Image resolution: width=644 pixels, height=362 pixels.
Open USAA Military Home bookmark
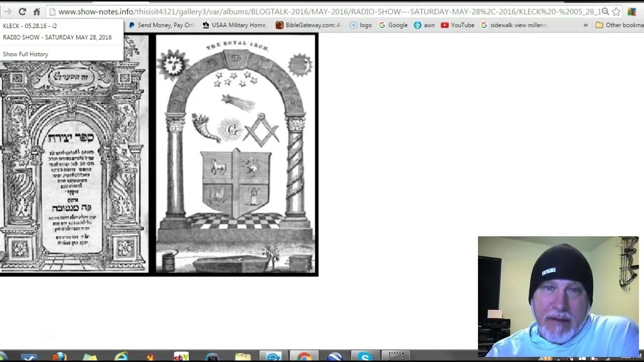point(234,25)
